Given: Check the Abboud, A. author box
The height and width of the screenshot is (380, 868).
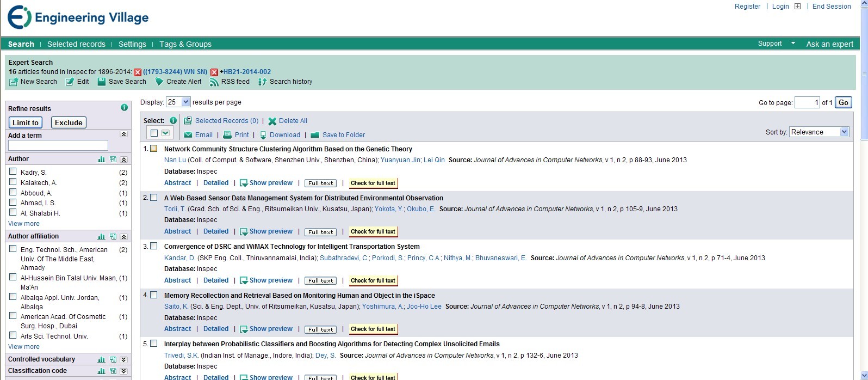Looking at the screenshot, I should [x=13, y=192].
